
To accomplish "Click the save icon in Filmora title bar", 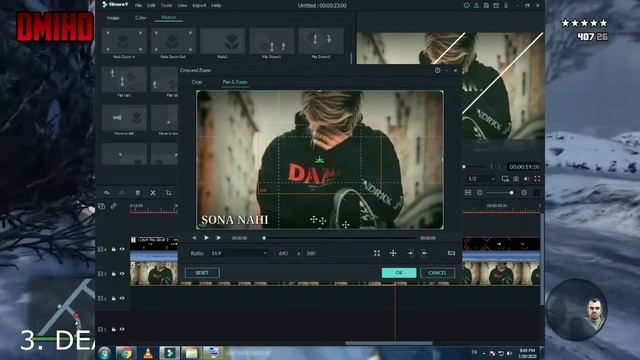I will (x=486, y=5).
